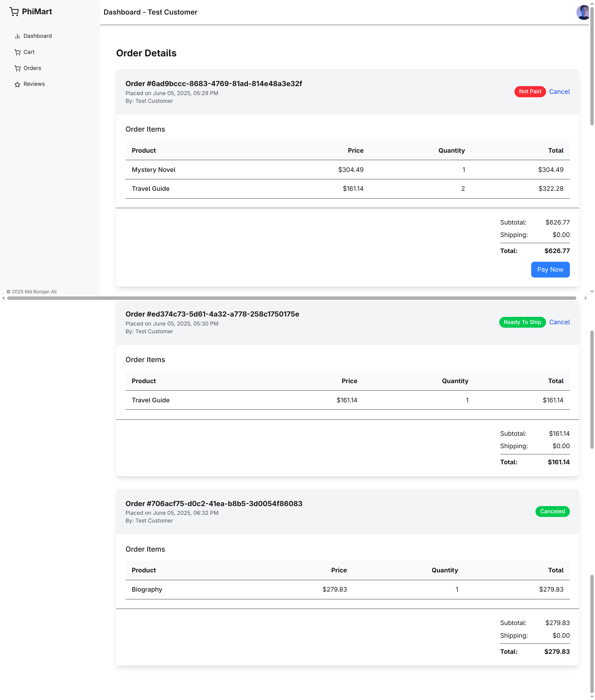
Task: Select the Reviews star icon
Action: point(18,84)
